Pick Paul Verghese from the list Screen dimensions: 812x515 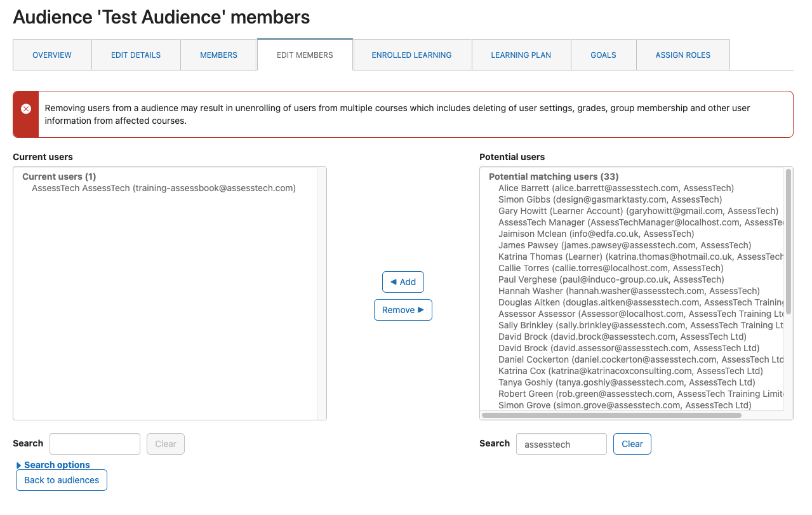coord(611,279)
